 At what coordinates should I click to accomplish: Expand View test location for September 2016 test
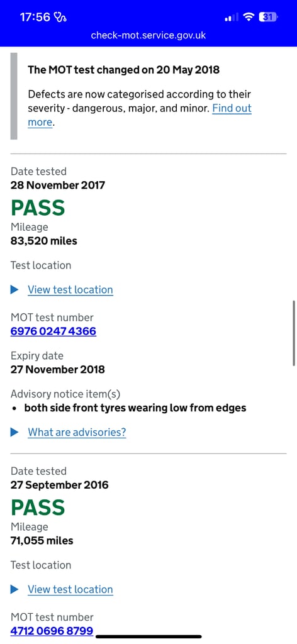click(70, 589)
